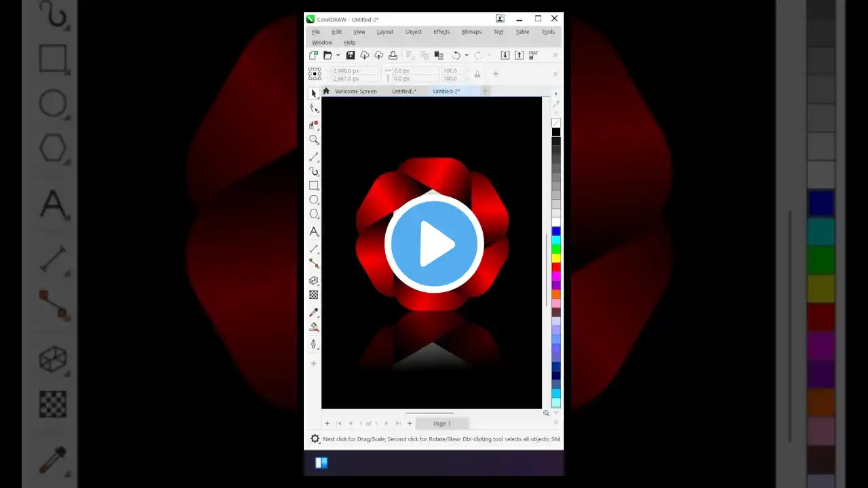868x488 pixels.
Task: Expand the Undo history dropdown arrow
Action: pyautogui.click(x=467, y=56)
